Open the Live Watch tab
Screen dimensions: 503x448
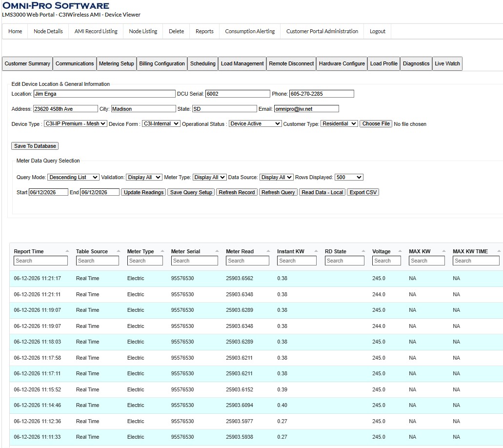pos(447,63)
